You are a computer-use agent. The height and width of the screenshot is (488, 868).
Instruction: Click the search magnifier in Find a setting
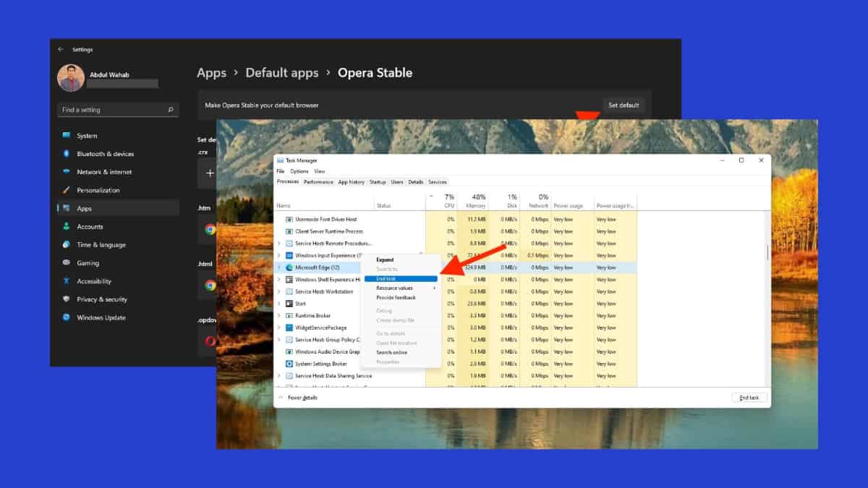click(x=171, y=110)
